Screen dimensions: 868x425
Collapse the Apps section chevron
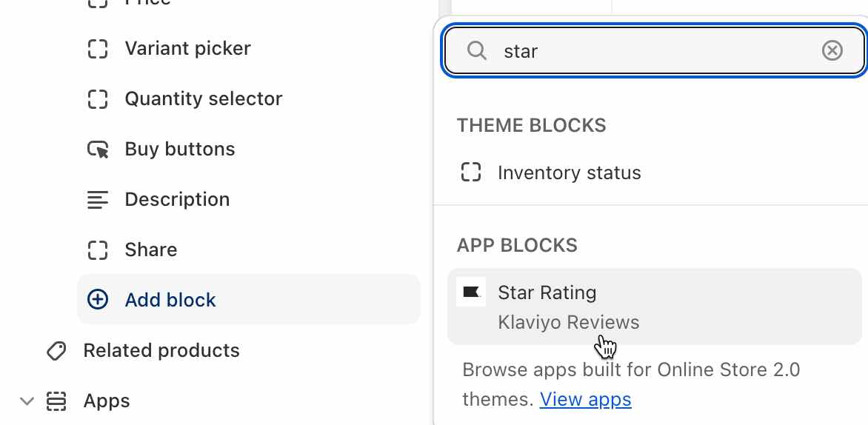pos(27,401)
